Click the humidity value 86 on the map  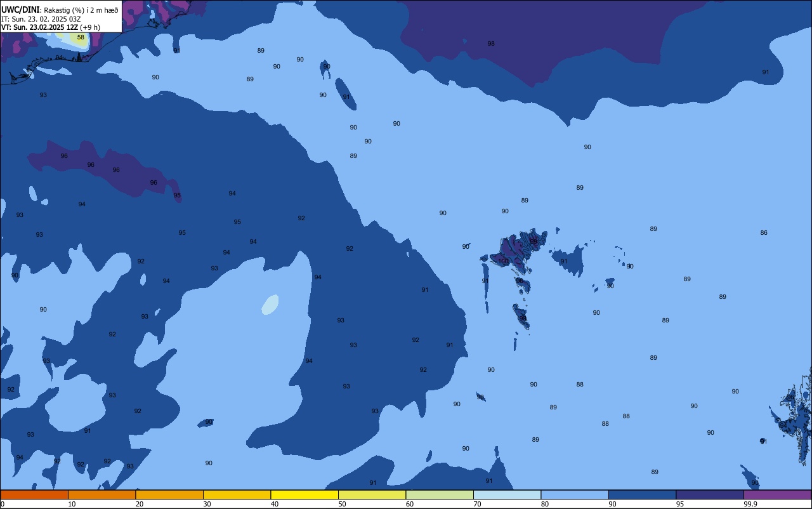point(764,233)
